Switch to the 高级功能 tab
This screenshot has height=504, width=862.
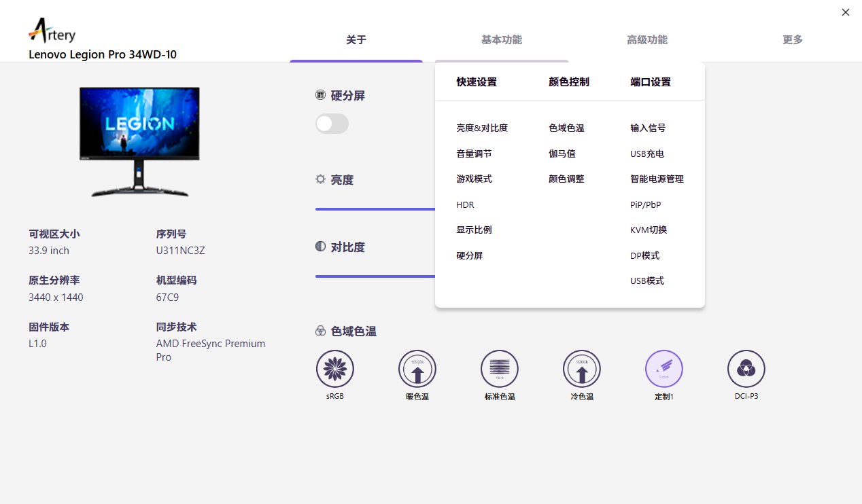[646, 40]
